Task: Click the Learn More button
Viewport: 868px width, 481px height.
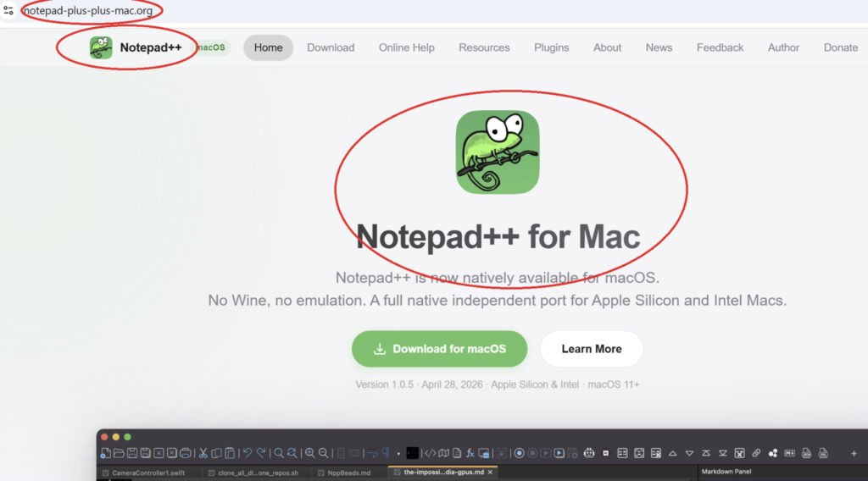Action: pos(591,349)
